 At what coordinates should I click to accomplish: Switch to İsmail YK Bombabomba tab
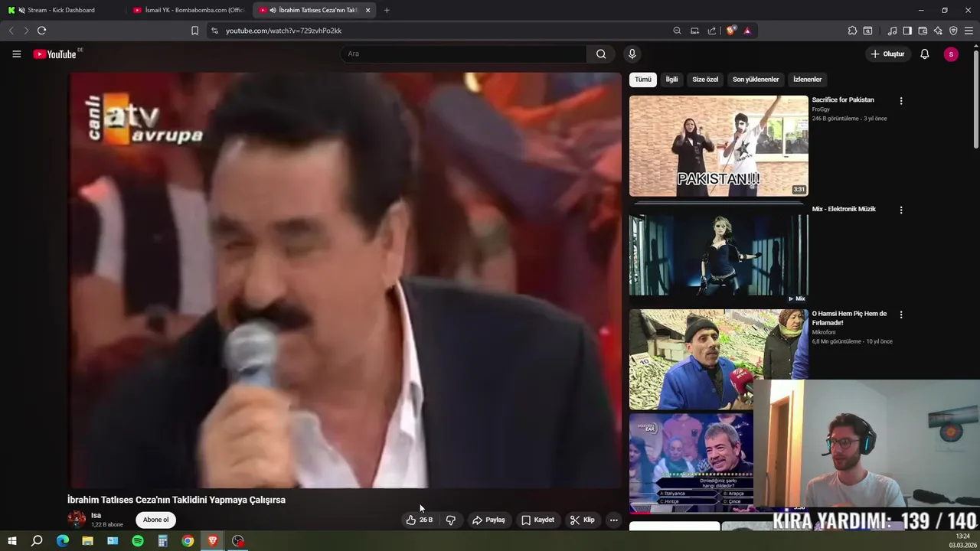coord(188,10)
